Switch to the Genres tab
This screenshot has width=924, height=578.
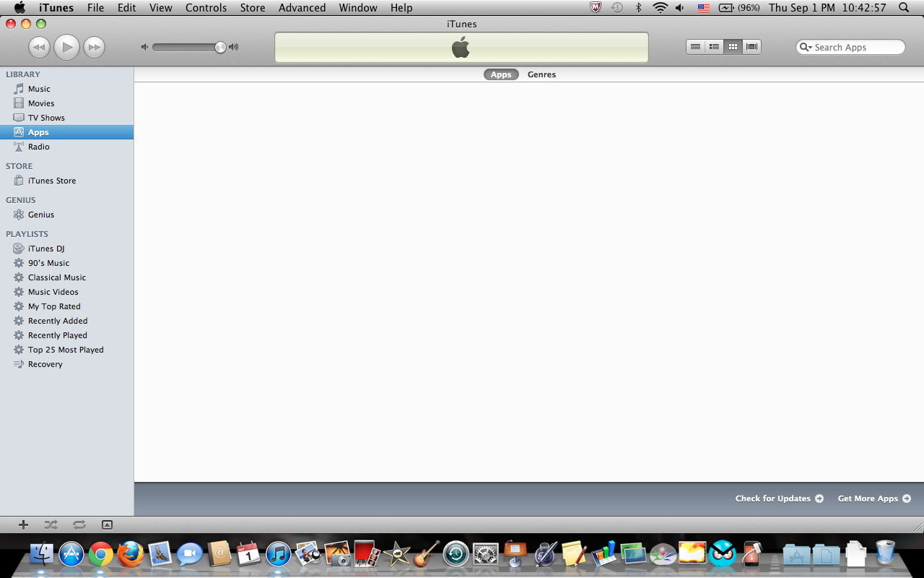pyautogui.click(x=541, y=74)
